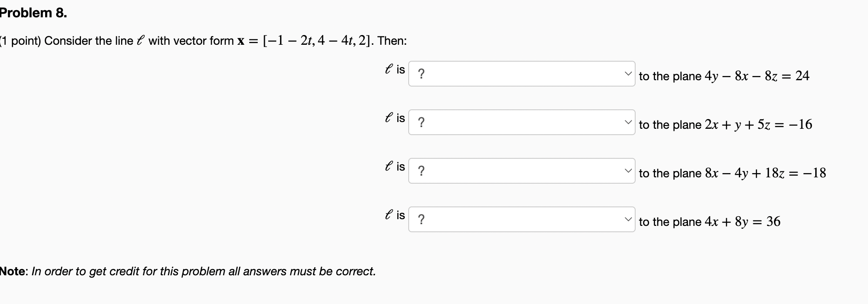Screen dimensions: 868x304
Task: Click the ℓ symbol before the second dropdown
Action: point(388,118)
